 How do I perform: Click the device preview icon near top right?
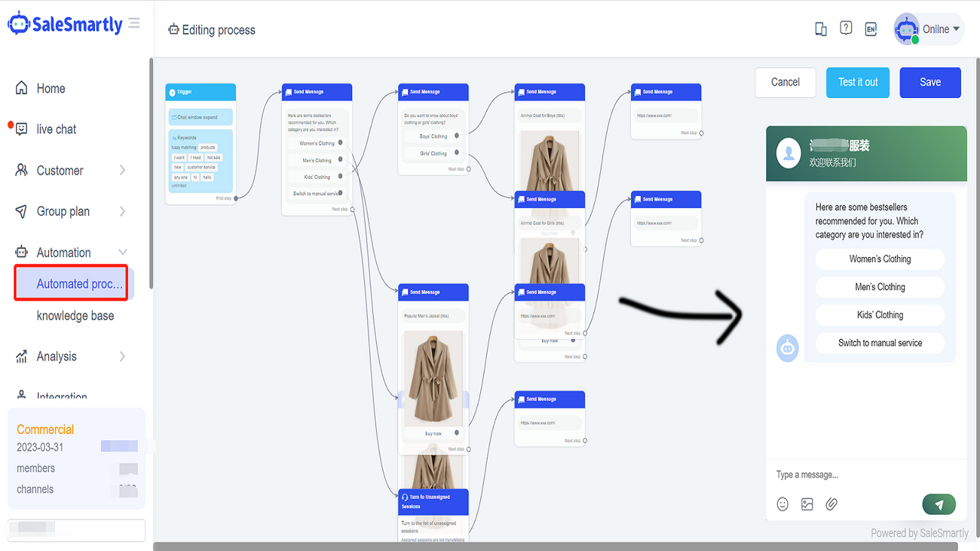click(821, 28)
